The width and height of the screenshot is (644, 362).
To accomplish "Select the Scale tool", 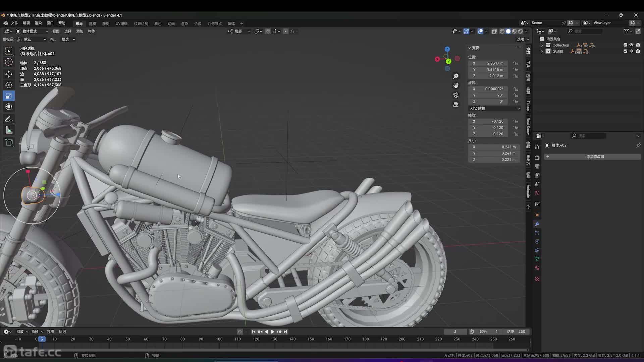I will (x=9, y=96).
